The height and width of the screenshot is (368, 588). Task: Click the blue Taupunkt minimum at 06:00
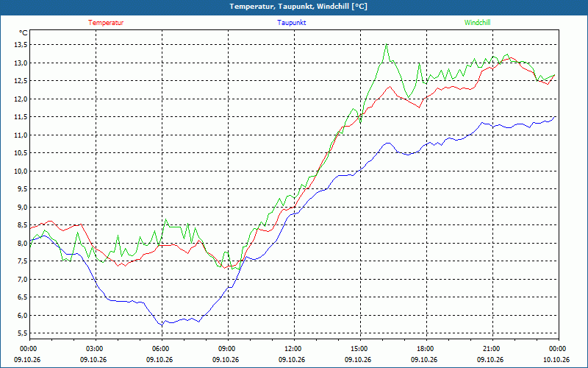coord(162,325)
